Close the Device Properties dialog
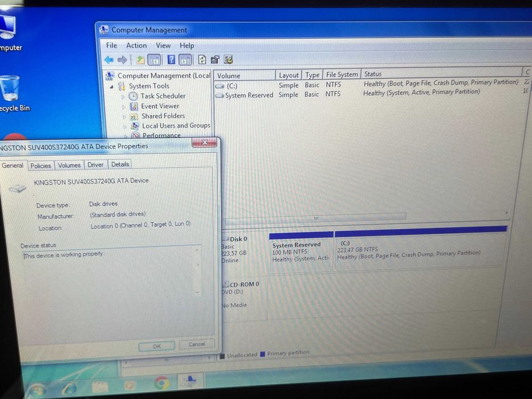532x399 pixels. [x=204, y=142]
